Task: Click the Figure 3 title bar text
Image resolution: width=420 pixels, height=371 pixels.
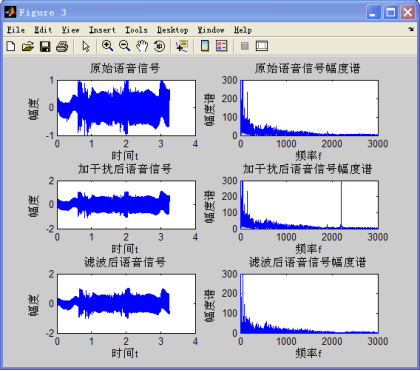Action: 43,13
